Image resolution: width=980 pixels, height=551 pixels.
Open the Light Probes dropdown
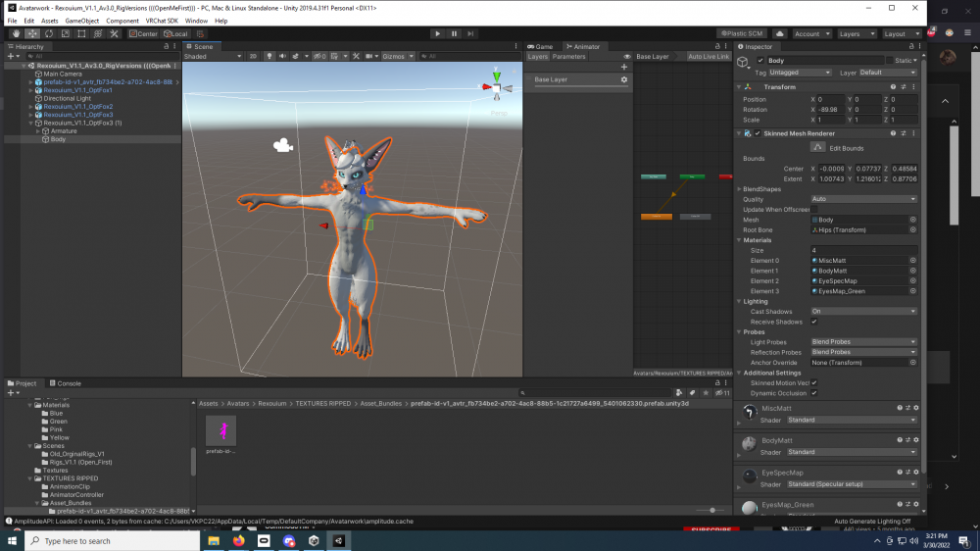(x=863, y=342)
